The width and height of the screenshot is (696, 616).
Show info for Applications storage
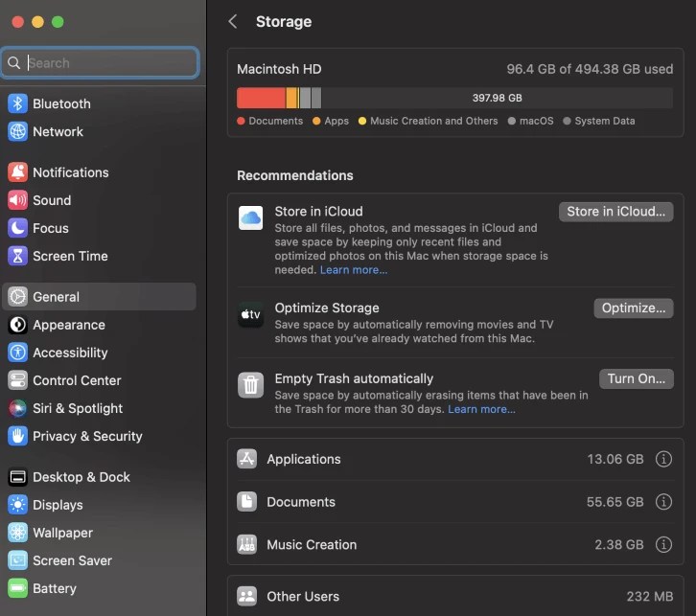(663, 459)
